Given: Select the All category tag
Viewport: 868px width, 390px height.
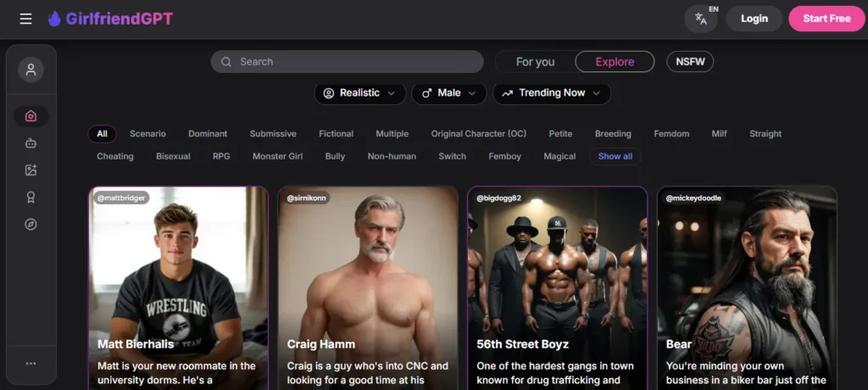Looking at the screenshot, I should pos(102,133).
